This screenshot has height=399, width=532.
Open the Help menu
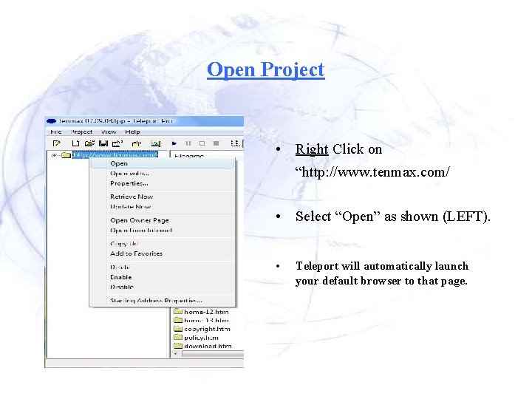(132, 132)
